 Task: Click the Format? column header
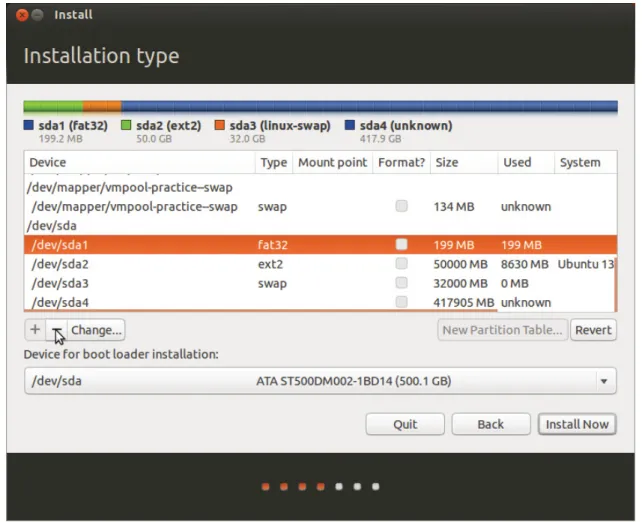tap(402, 162)
